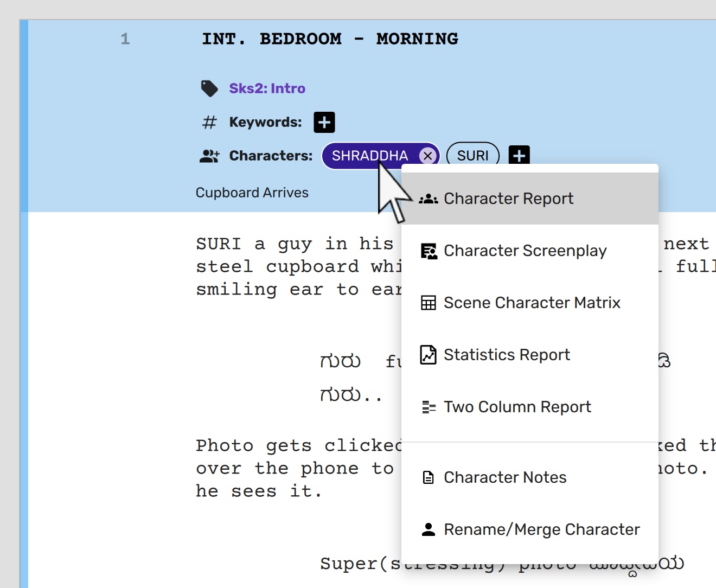
Task: Click the add-character people icon
Action: pos(209,156)
